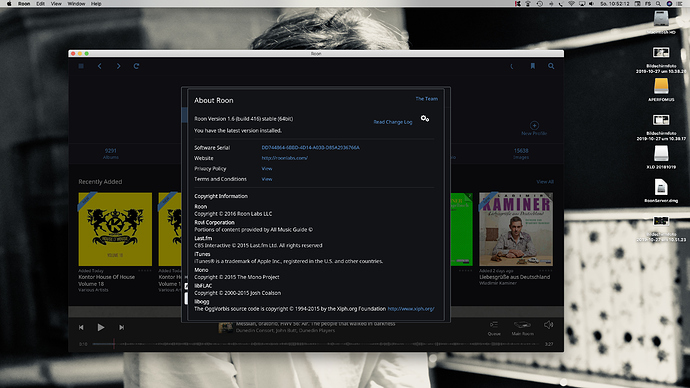
Task: Click the refresh icon in Roon toolbar
Action: [x=136, y=66]
